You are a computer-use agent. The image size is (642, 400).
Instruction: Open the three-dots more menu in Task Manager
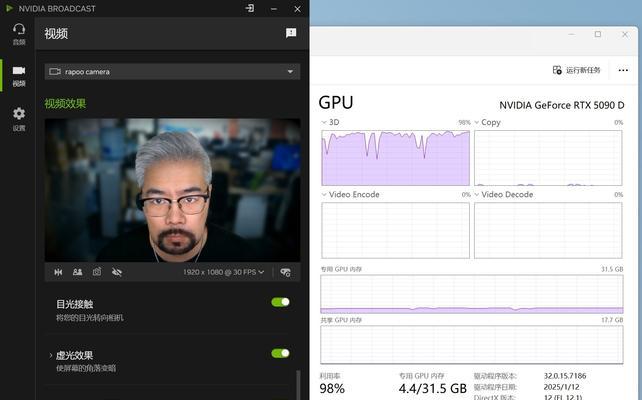click(x=623, y=70)
